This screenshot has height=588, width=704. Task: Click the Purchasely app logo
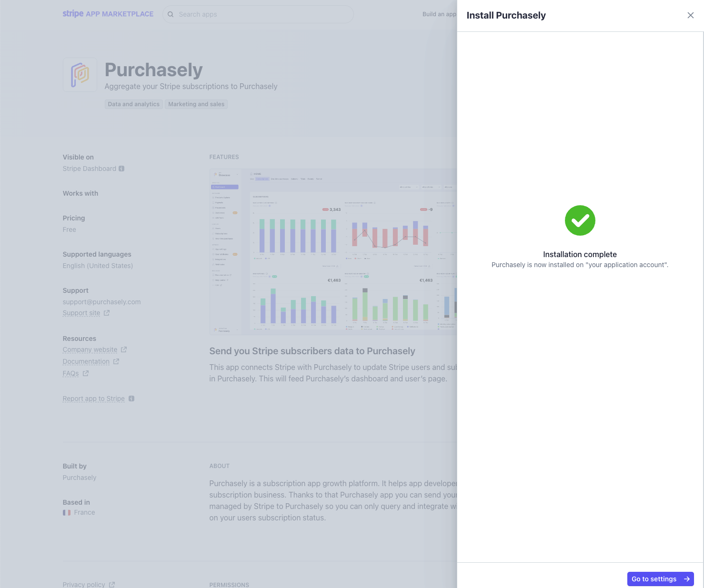80,75
